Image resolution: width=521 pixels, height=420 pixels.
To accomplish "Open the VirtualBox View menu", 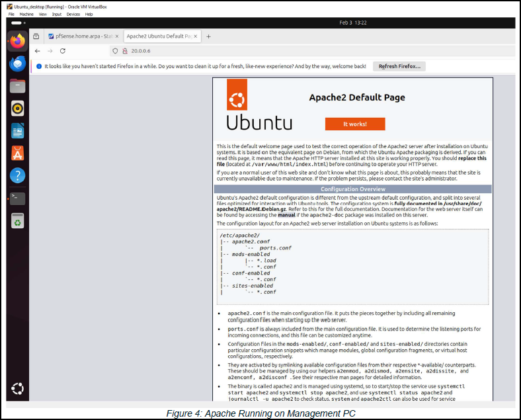I will [x=42, y=15].
